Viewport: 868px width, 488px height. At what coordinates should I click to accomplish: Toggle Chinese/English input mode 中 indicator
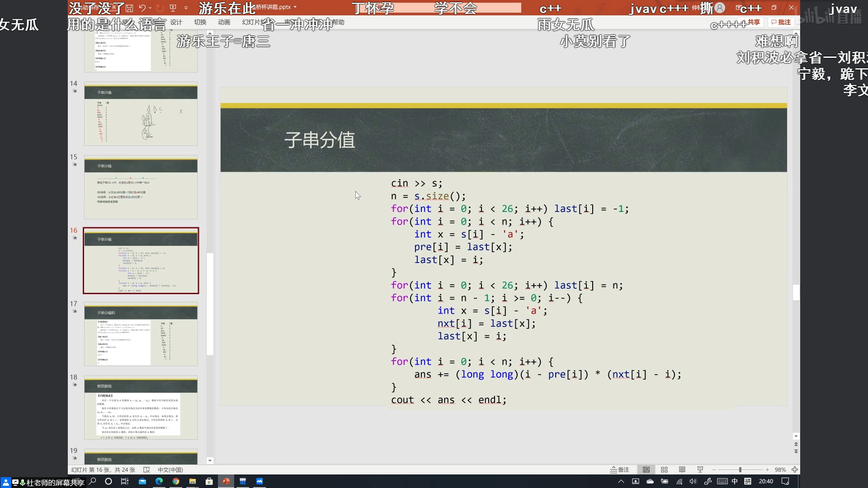[735, 482]
